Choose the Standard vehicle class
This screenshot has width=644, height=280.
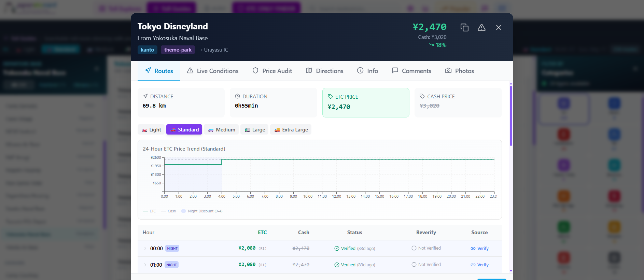tap(184, 130)
